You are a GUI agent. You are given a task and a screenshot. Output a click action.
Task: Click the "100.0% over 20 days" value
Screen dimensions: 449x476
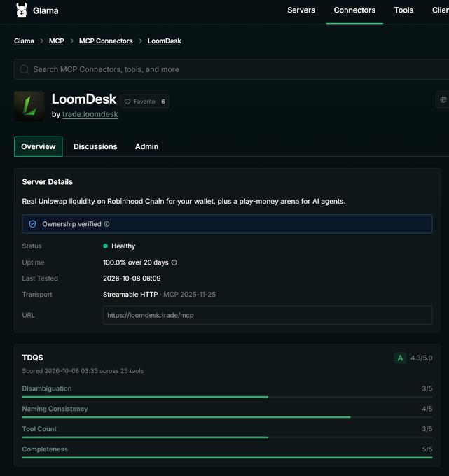[136, 262]
